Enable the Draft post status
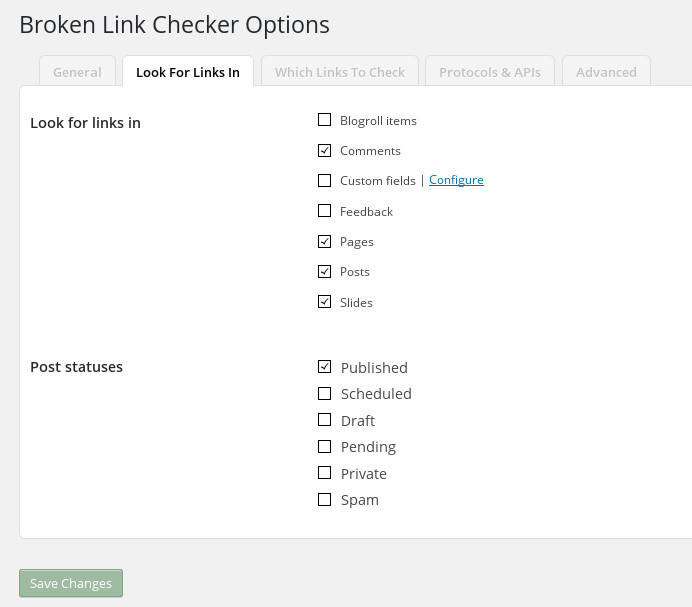Image resolution: width=692 pixels, height=607 pixels. (x=324, y=419)
